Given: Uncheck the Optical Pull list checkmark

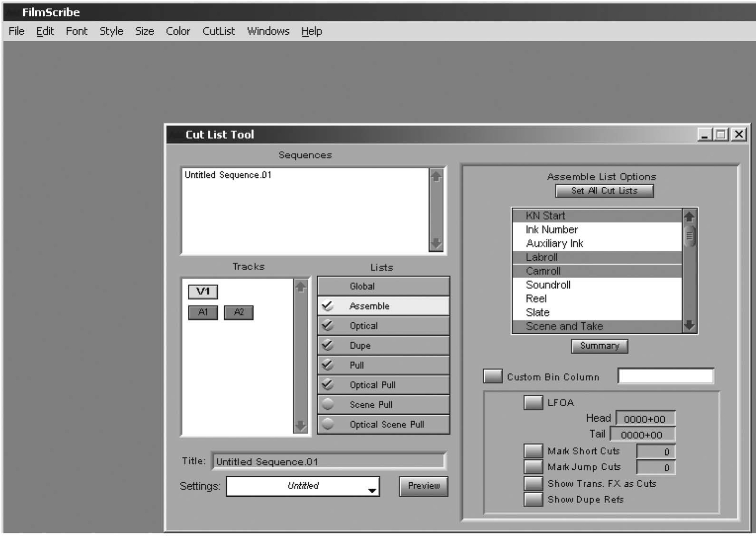Looking at the screenshot, I should click(x=327, y=385).
